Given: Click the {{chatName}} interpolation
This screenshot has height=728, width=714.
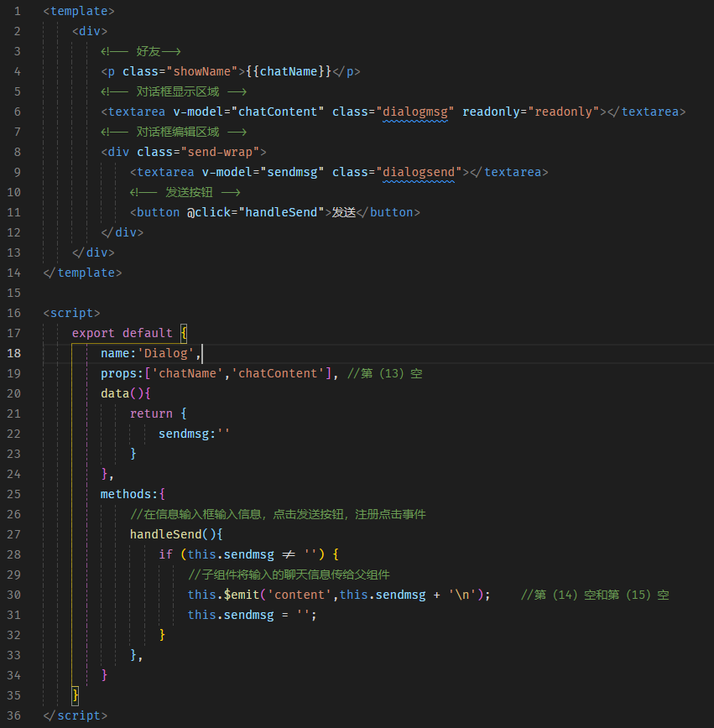Looking at the screenshot, I should (x=289, y=71).
